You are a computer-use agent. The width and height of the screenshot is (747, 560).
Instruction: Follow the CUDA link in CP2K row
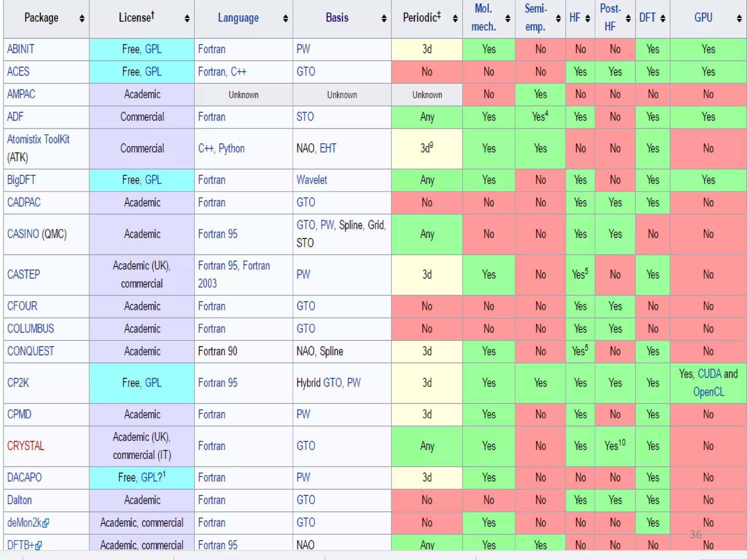point(709,374)
